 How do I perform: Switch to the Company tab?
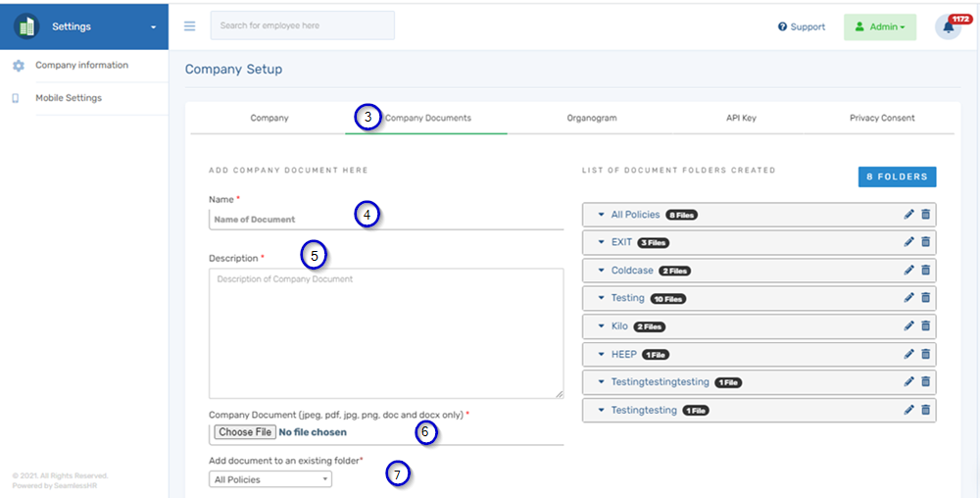(x=269, y=118)
